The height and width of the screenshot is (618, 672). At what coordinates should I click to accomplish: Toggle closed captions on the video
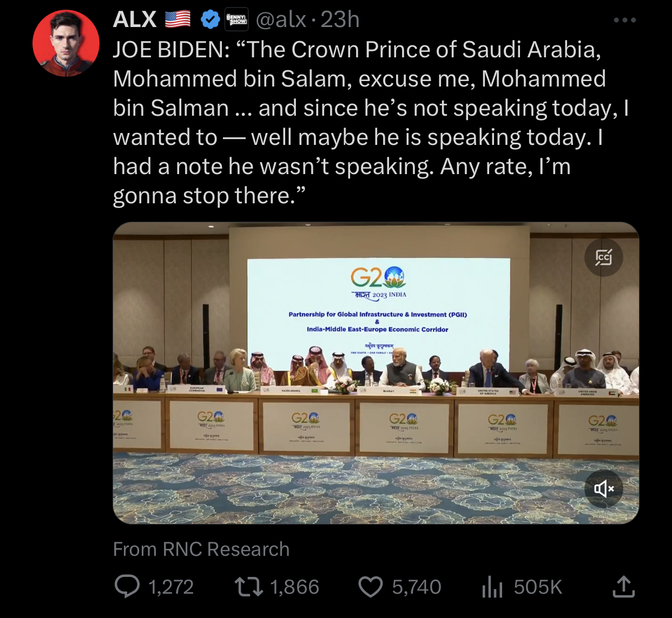click(604, 257)
